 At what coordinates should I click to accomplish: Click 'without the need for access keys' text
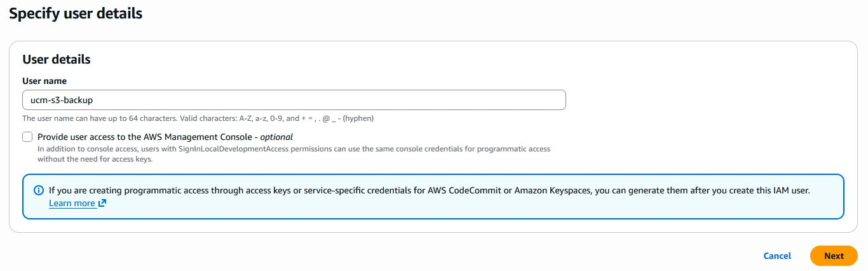pos(95,159)
